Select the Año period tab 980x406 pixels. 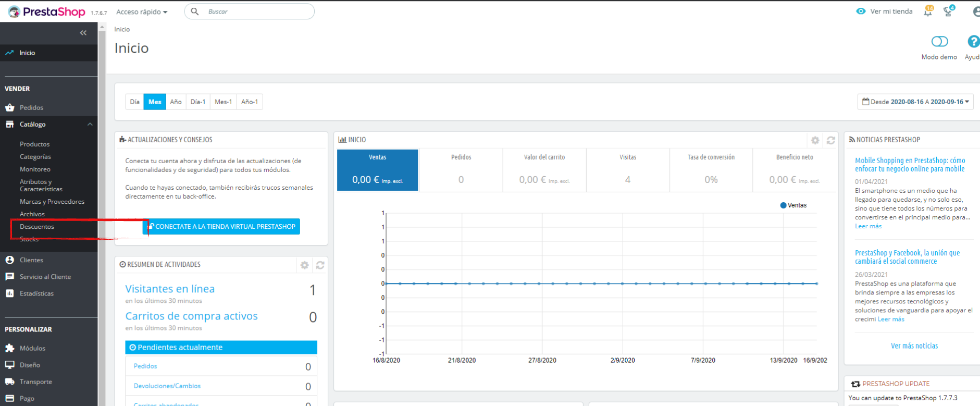(176, 102)
